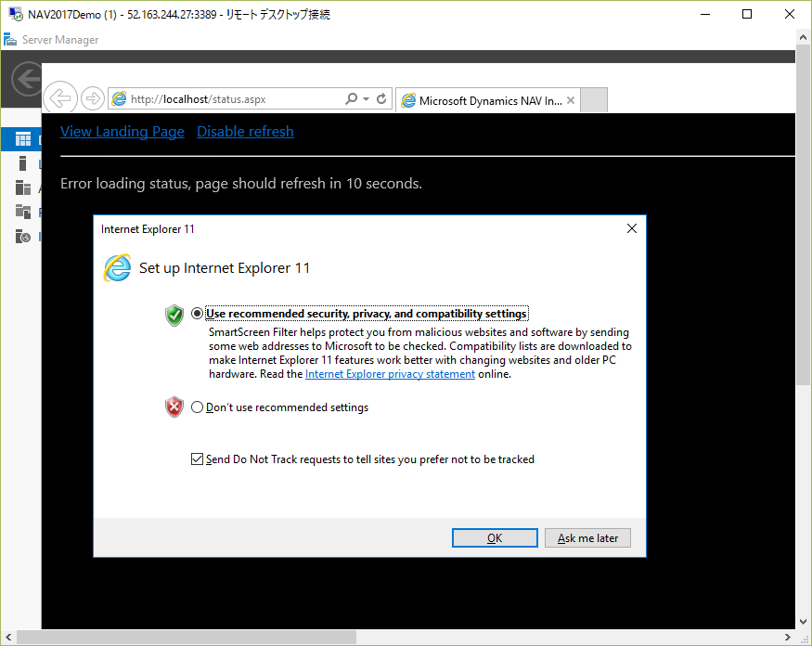Viewport: 812px width, 646px height.
Task: Open the Internet Explorer privacy statement link
Action: (390, 374)
